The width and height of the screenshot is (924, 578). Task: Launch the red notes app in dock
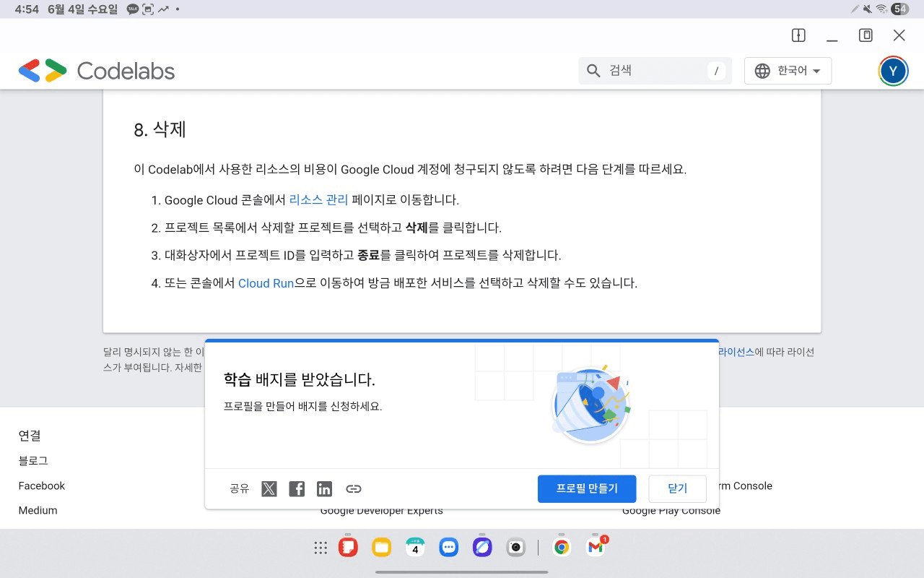pyautogui.click(x=348, y=548)
